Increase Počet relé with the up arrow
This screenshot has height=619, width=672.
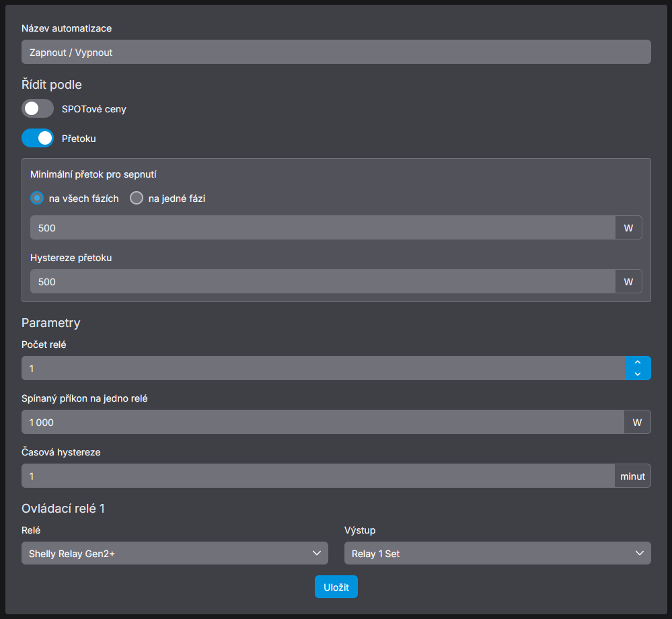point(638,362)
